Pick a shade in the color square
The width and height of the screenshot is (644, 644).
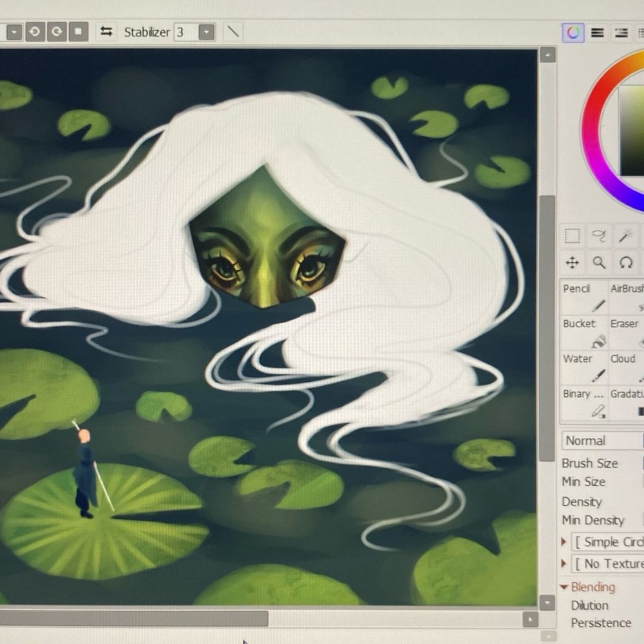[x=631, y=131]
